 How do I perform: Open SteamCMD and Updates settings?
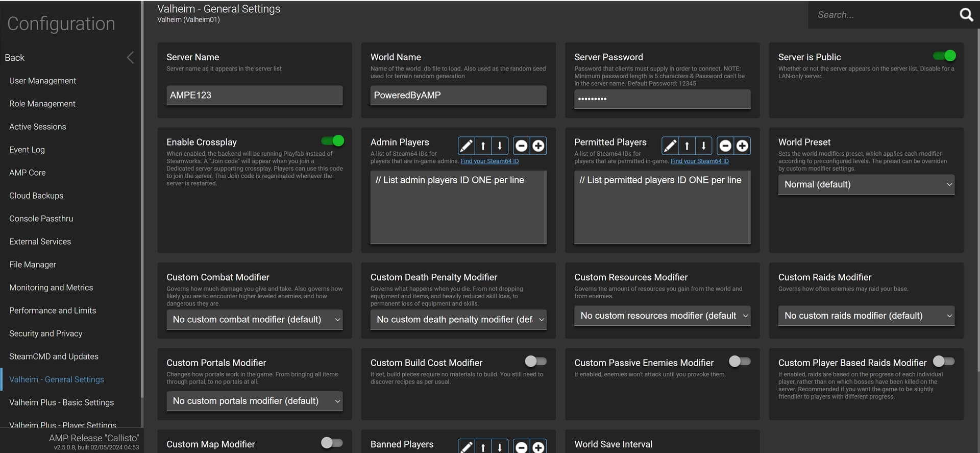54,356
